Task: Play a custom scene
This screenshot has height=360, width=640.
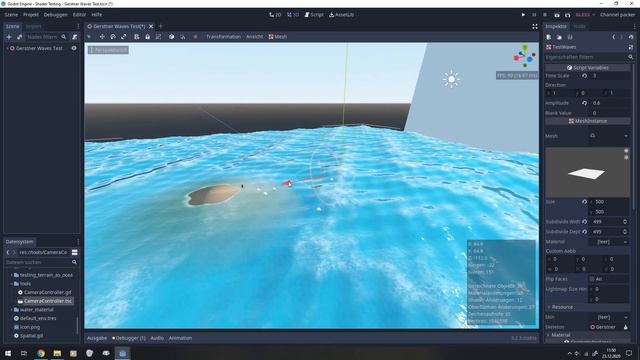Action: coord(567,15)
